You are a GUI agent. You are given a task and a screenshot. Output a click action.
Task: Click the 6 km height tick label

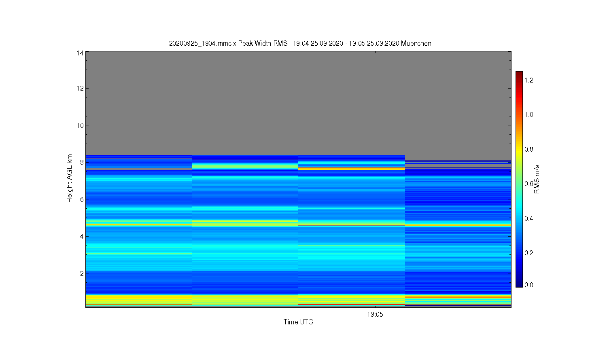point(82,199)
